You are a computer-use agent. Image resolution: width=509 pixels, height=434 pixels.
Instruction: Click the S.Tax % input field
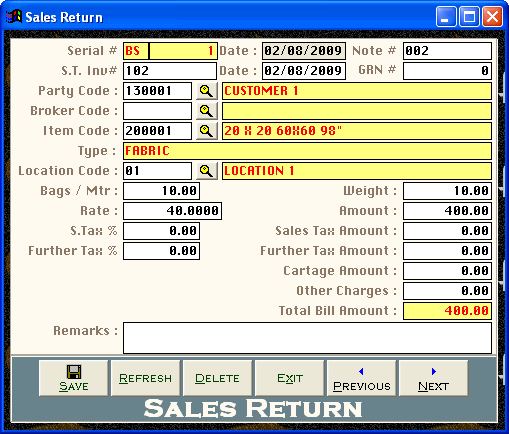161,231
